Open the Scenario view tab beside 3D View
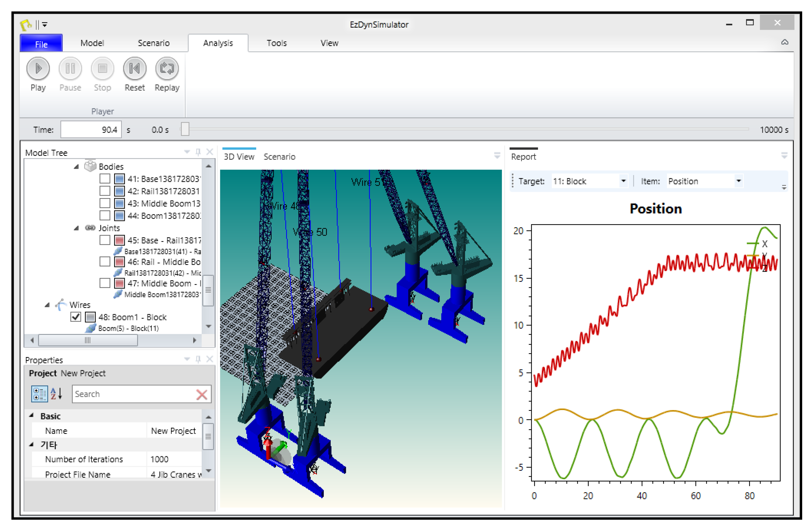The width and height of the screenshot is (812, 529). (x=279, y=157)
